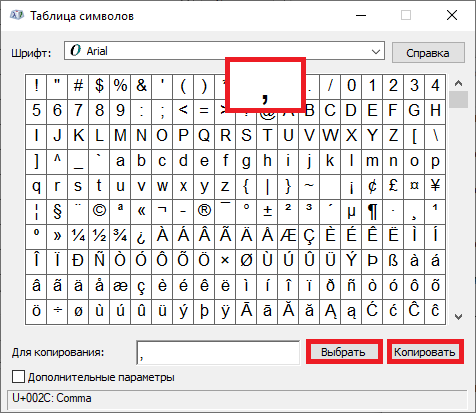The height and width of the screenshot is (413, 476).
Task: Open Справка help button
Action: [428, 53]
